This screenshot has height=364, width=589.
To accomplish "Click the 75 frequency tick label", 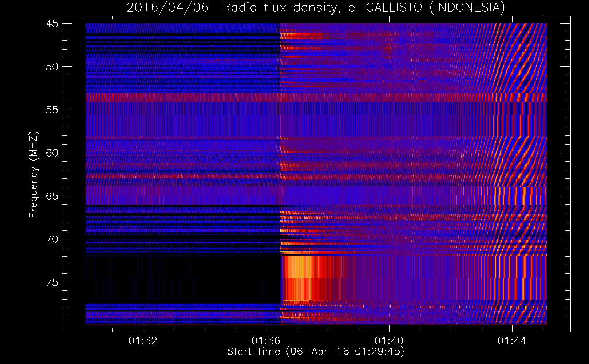I will (52, 282).
